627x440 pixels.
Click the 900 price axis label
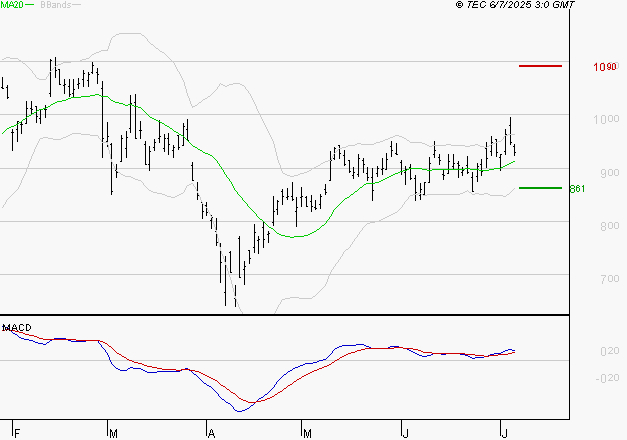[x=609, y=173]
